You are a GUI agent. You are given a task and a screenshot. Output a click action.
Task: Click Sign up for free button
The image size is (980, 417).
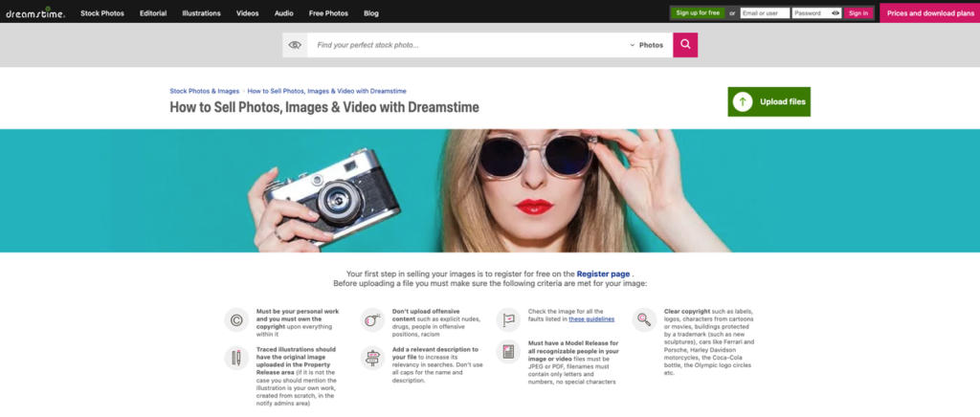pyautogui.click(x=698, y=13)
